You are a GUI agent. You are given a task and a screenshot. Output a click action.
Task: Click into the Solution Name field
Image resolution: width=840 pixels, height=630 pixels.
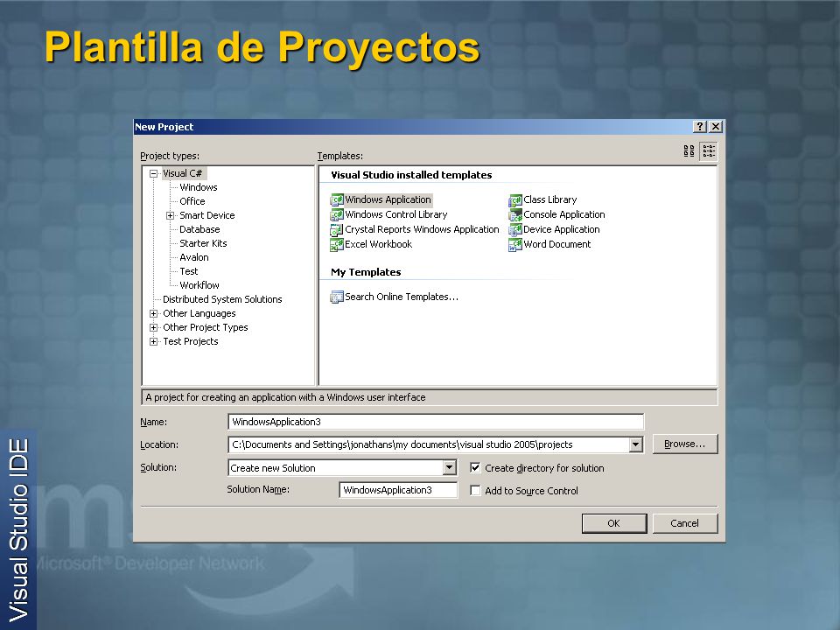pyautogui.click(x=398, y=490)
